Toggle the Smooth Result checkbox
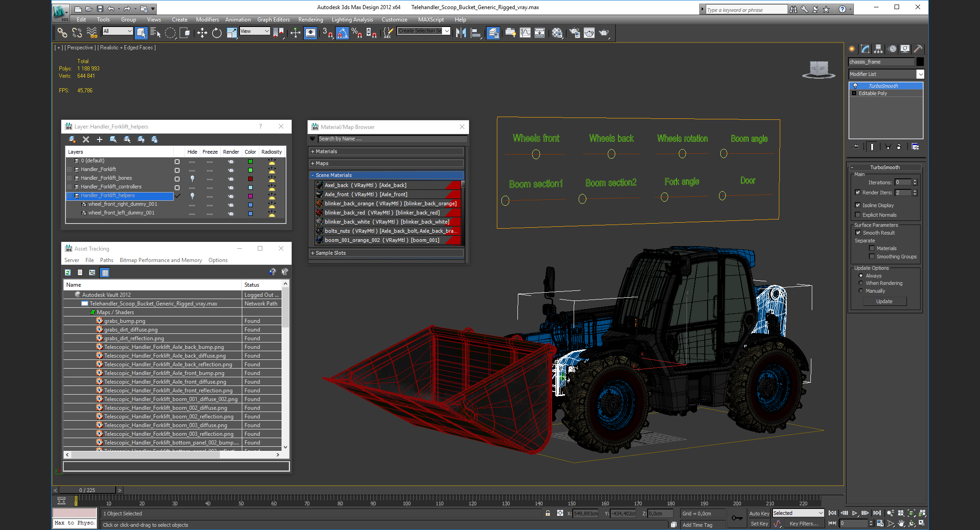 [858, 233]
